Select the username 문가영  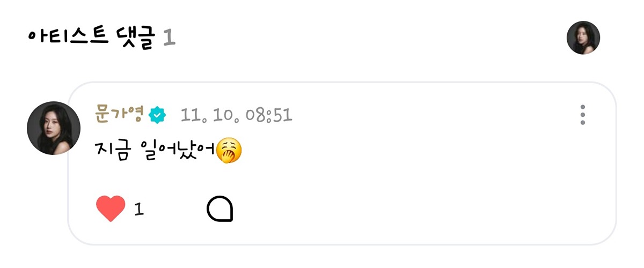click(119, 114)
